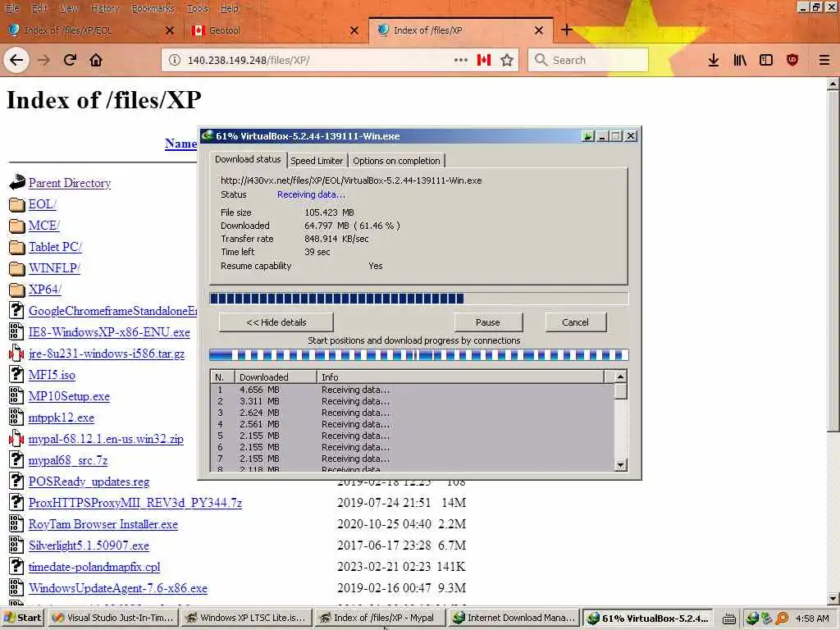Click the magnifier tray icon near the clock
The image size is (840, 630).
click(782, 619)
